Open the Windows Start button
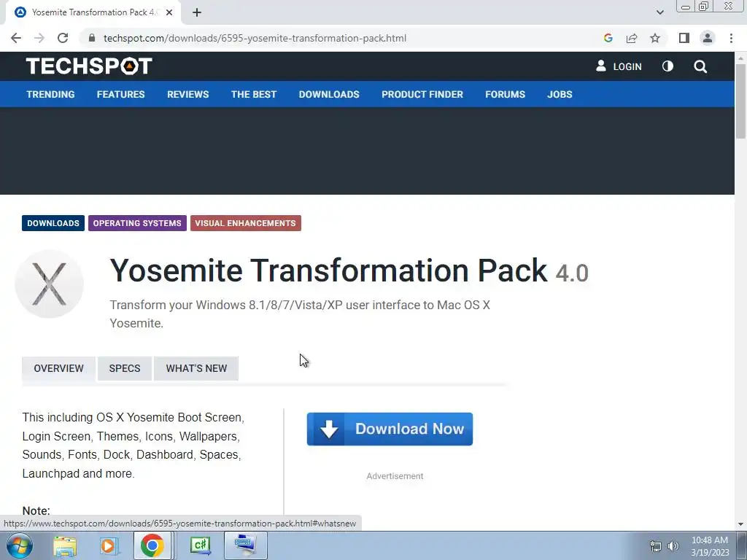747x560 pixels. 20,545
